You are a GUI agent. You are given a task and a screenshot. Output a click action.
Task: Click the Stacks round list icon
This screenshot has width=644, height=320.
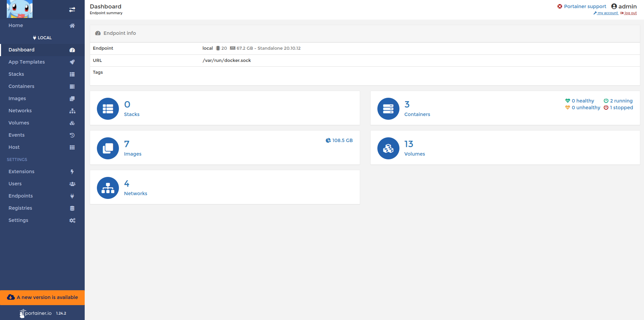(108, 109)
